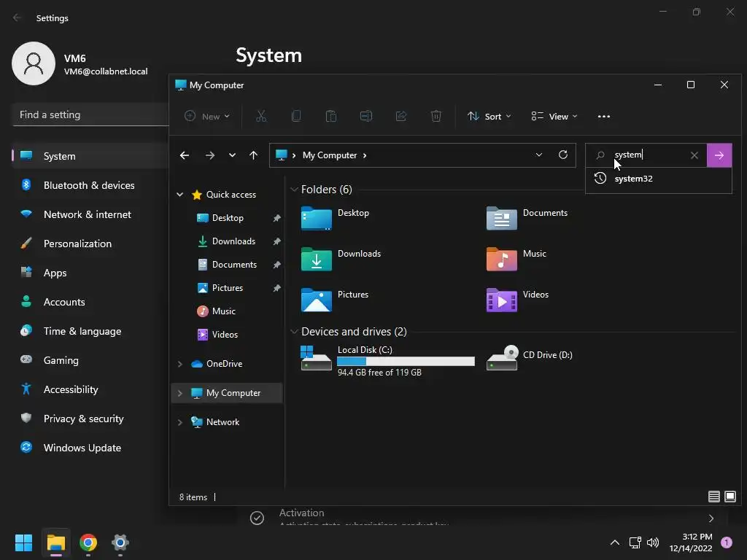Submit search with purple arrow button
Image resolution: width=747 pixels, height=560 pixels.
pos(719,155)
